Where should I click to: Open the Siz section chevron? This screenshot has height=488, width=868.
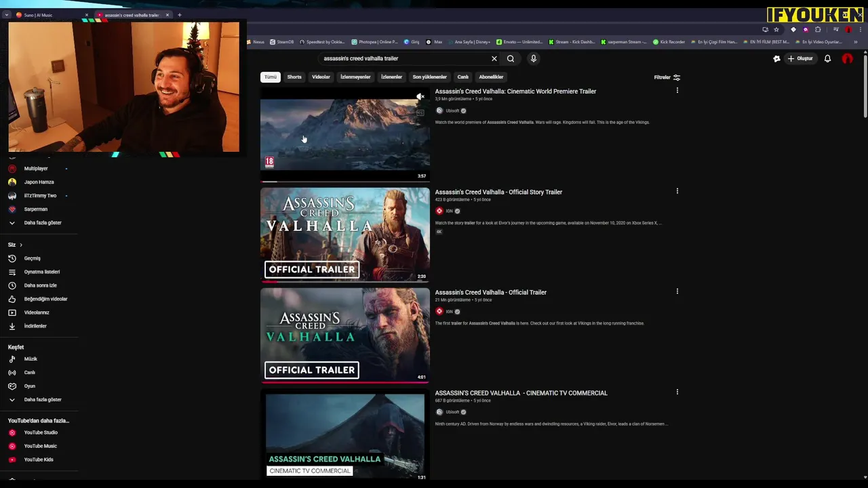21,245
